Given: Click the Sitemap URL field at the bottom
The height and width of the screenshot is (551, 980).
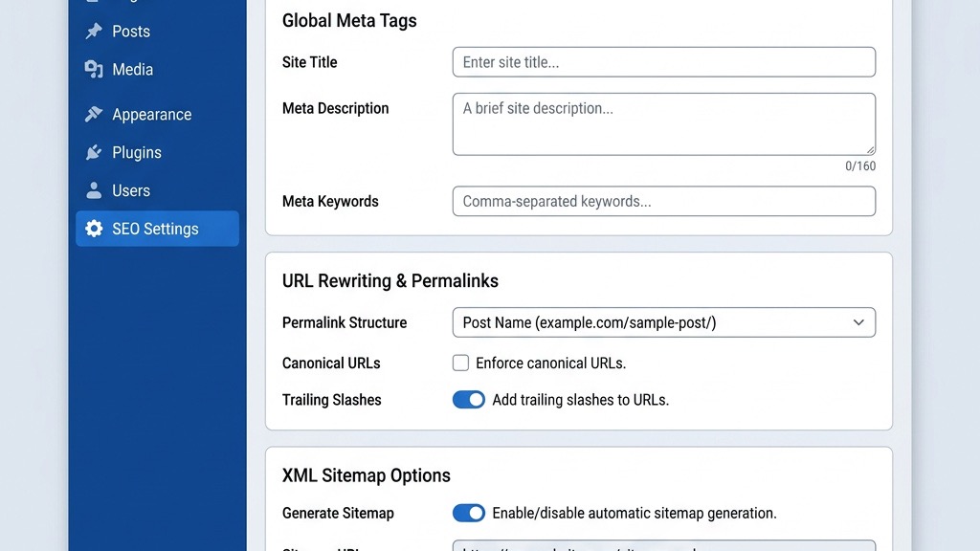Looking at the screenshot, I should point(663,548).
